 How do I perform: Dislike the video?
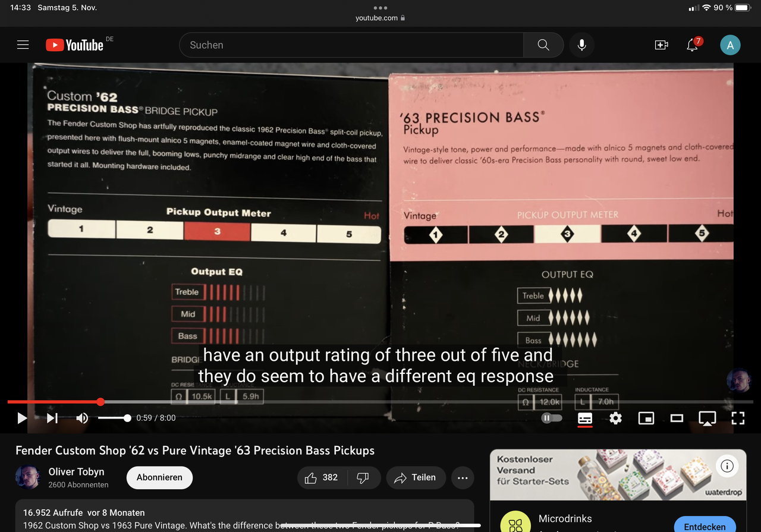click(x=363, y=477)
